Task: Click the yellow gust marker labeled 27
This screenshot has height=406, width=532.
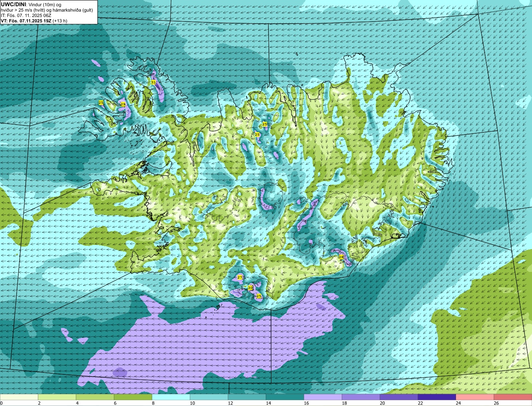Action: click(x=240, y=277)
